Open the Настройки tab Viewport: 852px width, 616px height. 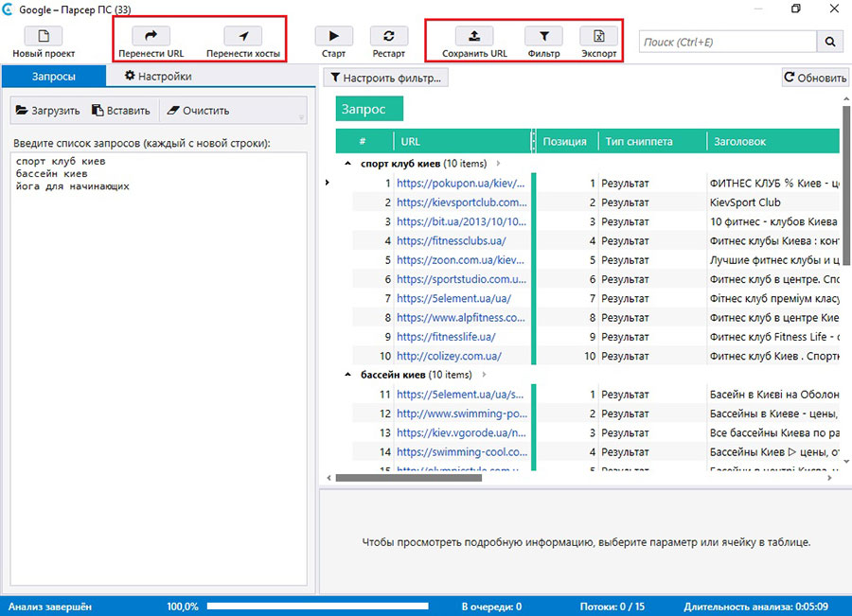pos(157,76)
